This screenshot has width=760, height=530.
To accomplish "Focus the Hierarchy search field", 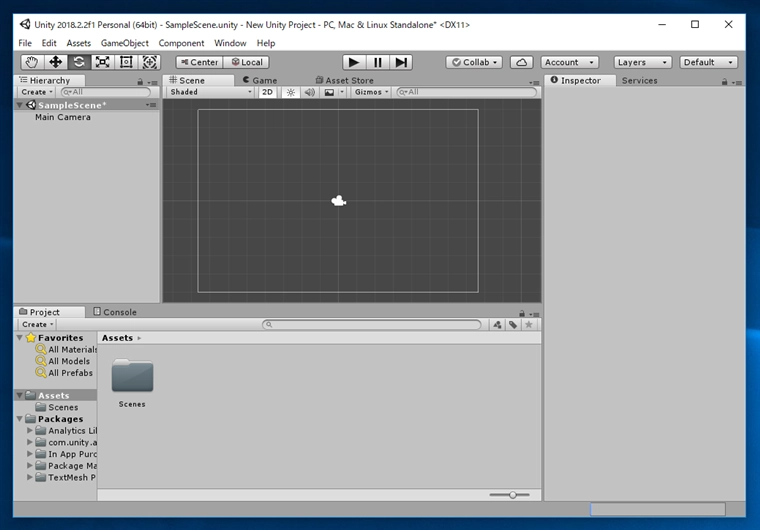I will (106, 92).
